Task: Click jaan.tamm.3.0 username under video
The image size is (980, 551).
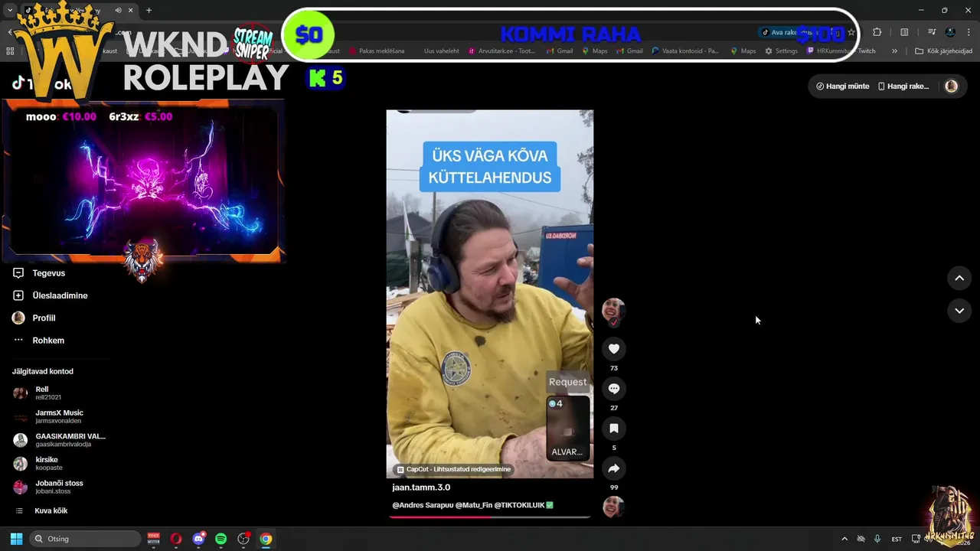Action: coord(421,487)
